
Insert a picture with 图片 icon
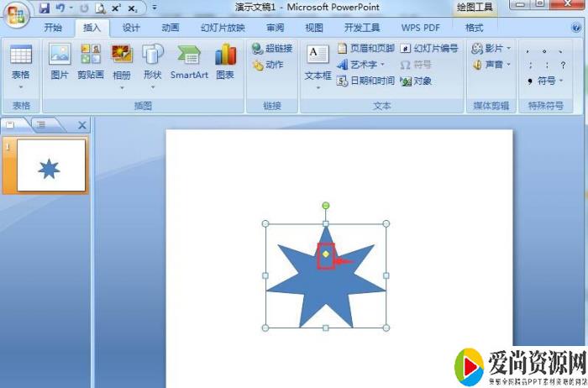tap(59, 61)
